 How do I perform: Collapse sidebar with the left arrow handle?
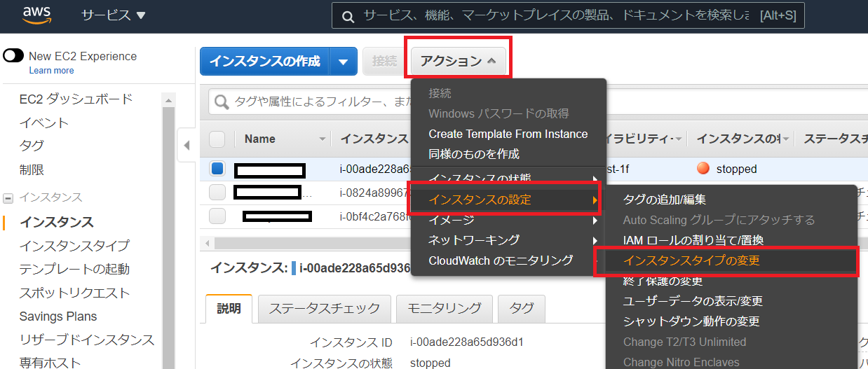pyautogui.click(x=186, y=146)
